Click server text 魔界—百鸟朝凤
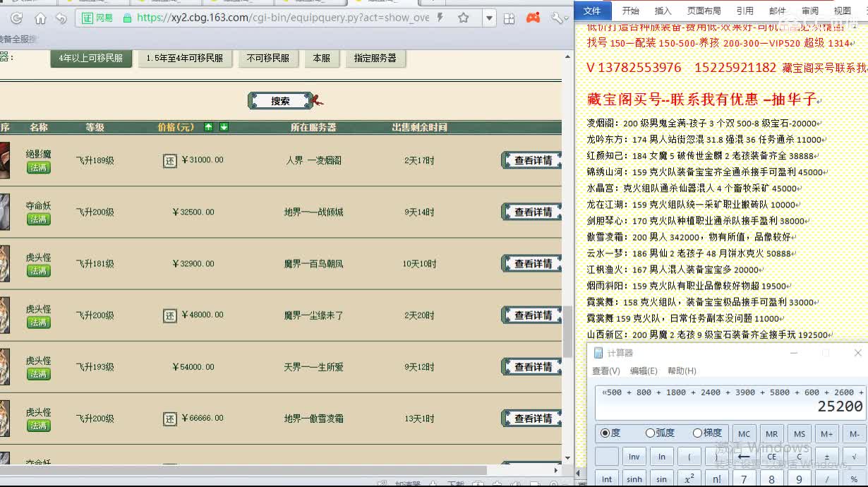 tap(313, 264)
